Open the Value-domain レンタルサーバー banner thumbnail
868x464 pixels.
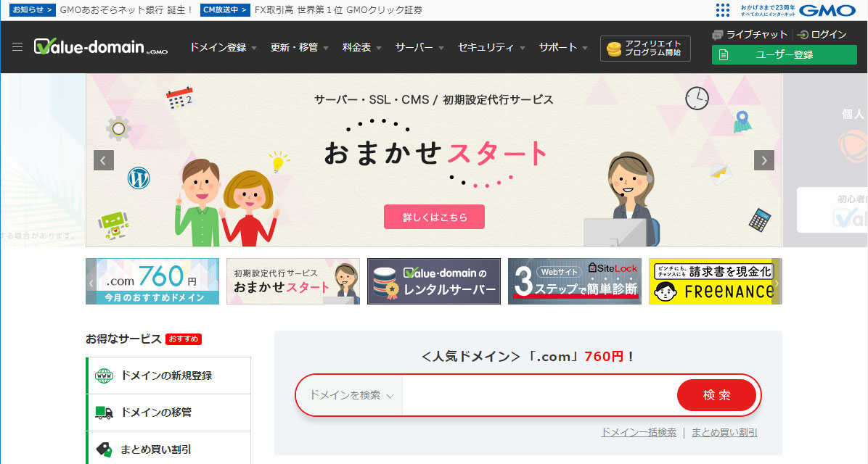click(434, 281)
